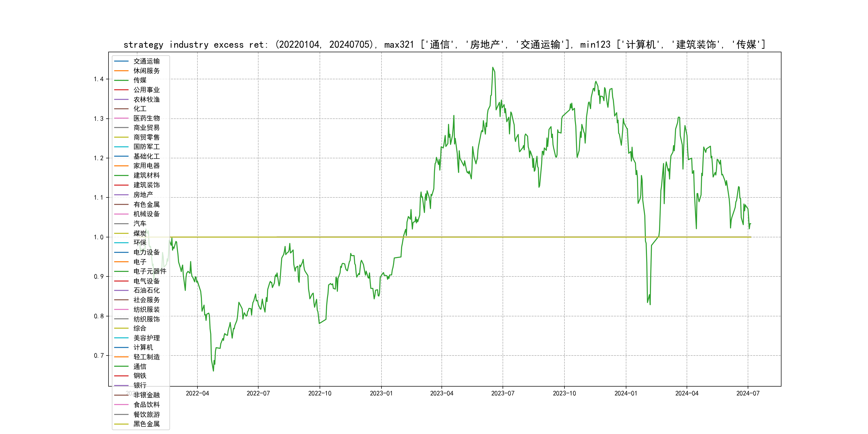Click the purple swatch beside 石油石化
Screen dimensions: 868x434
[x=121, y=290]
